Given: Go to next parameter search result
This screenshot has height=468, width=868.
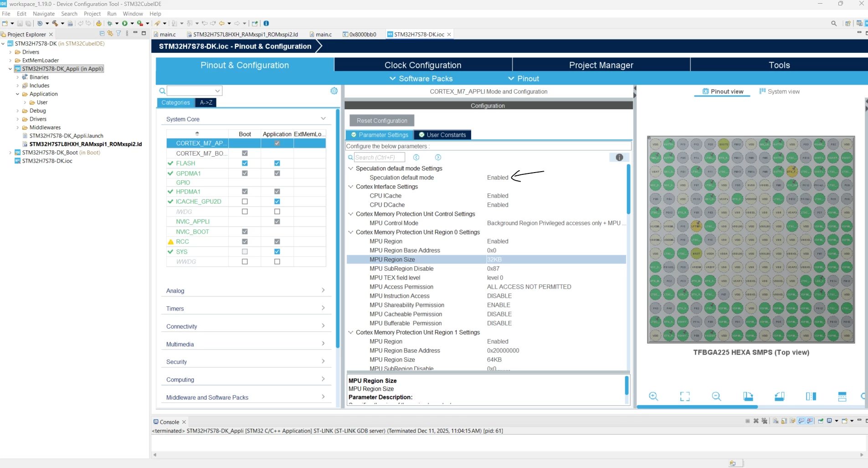Looking at the screenshot, I should (438, 158).
